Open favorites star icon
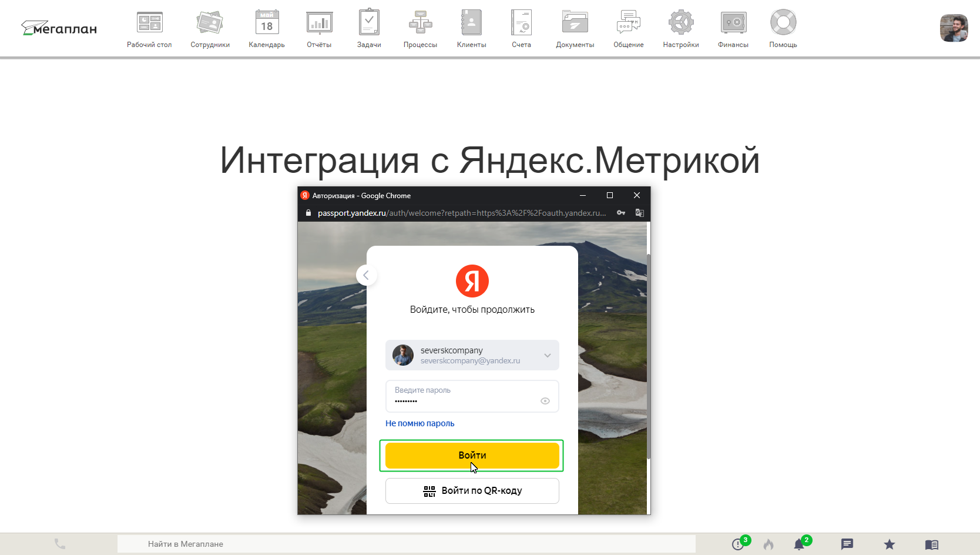 [889, 544]
